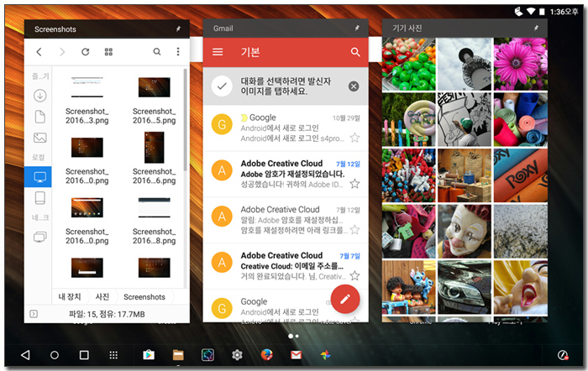
Task: Open the hexagon-pattern app in the taskbar
Action: [207, 355]
